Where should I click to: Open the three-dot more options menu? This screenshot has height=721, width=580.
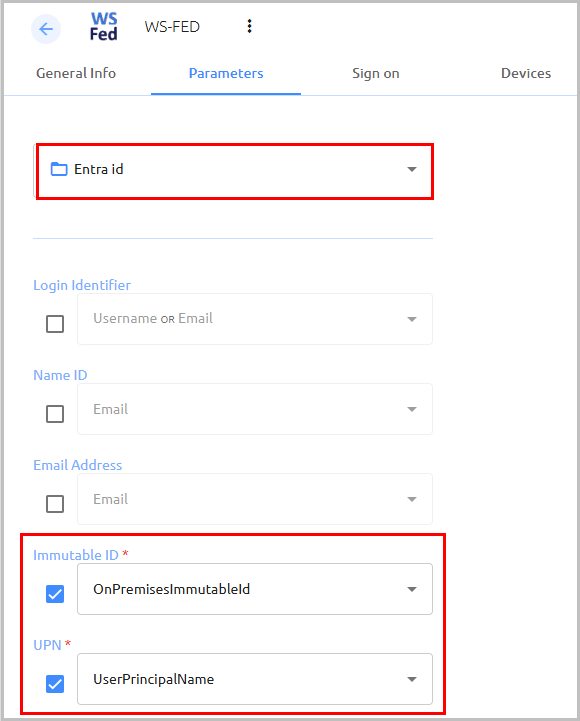coord(249,26)
